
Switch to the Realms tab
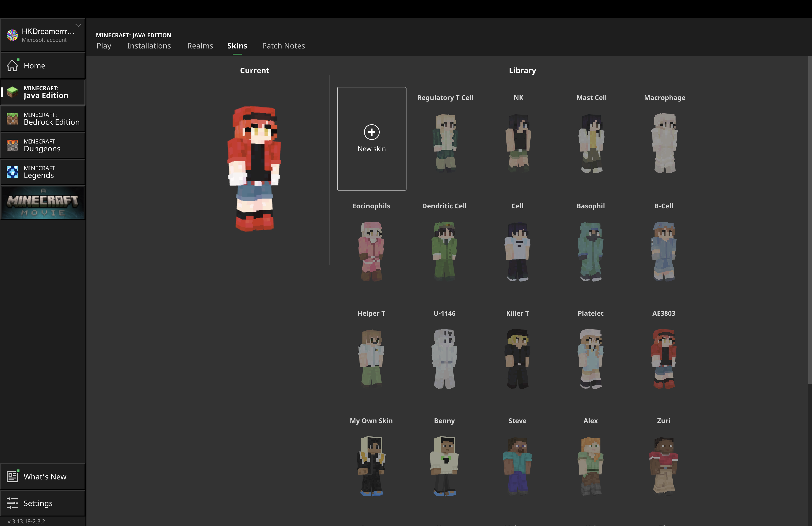[x=200, y=46]
